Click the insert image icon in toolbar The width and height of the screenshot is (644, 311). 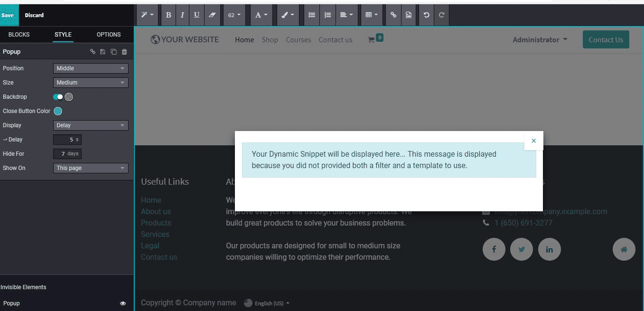tap(409, 15)
